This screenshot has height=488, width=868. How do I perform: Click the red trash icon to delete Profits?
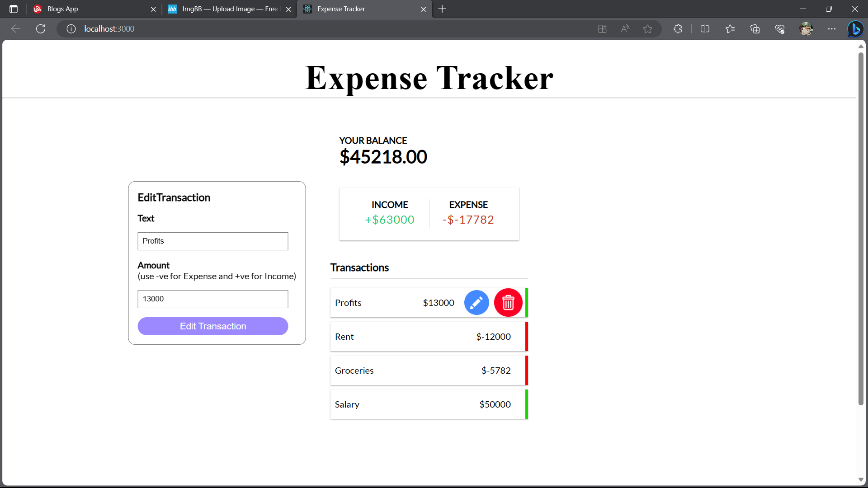click(508, 303)
